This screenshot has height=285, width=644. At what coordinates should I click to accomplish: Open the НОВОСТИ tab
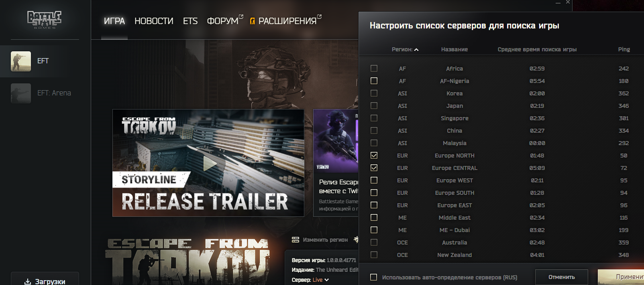tap(154, 21)
